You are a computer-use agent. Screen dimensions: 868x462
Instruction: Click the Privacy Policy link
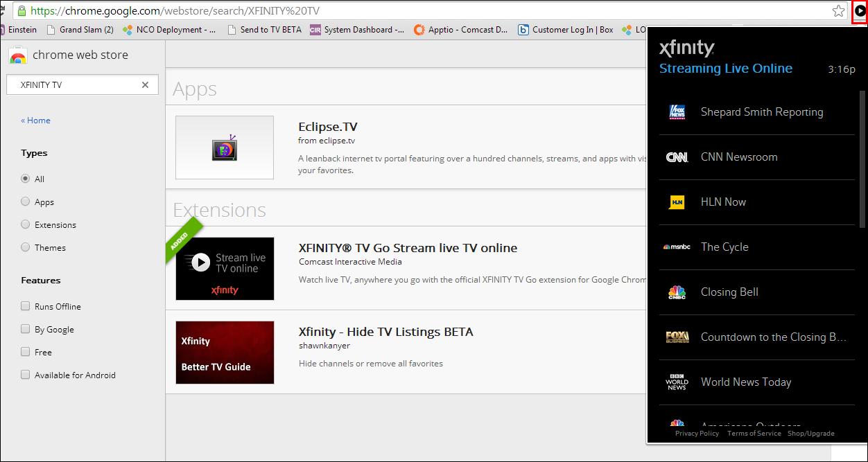(x=697, y=434)
